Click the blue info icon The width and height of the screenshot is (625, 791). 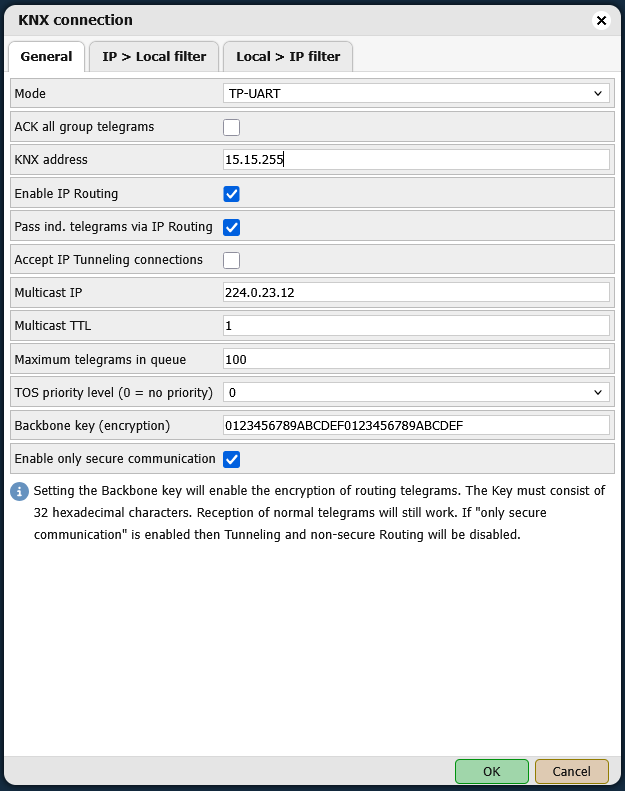click(19, 491)
